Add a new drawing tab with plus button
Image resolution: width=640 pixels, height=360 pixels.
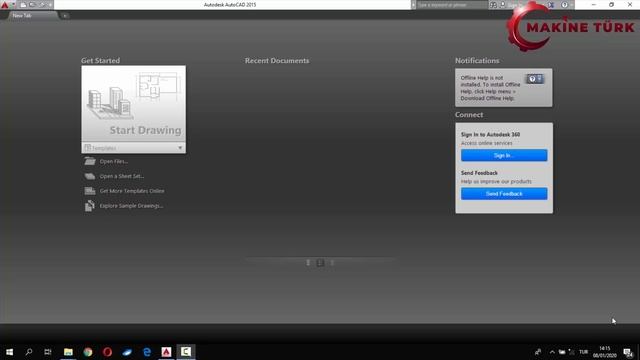pos(65,16)
